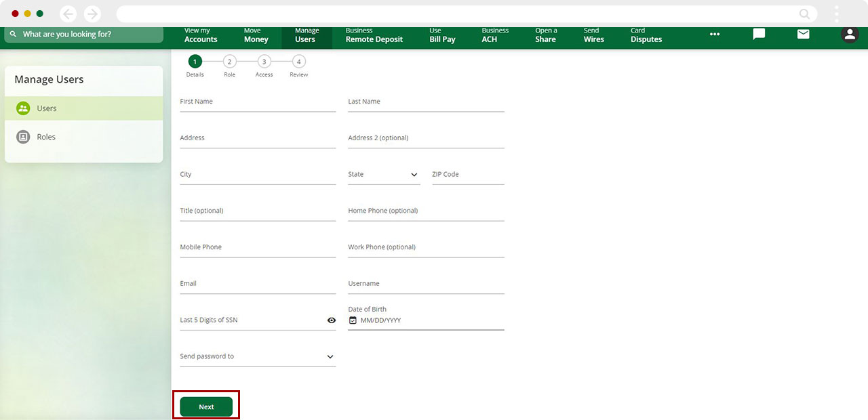Viewport: 868px width, 420px height.
Task: Click the browser back arrow
Action: pos(68,14)
